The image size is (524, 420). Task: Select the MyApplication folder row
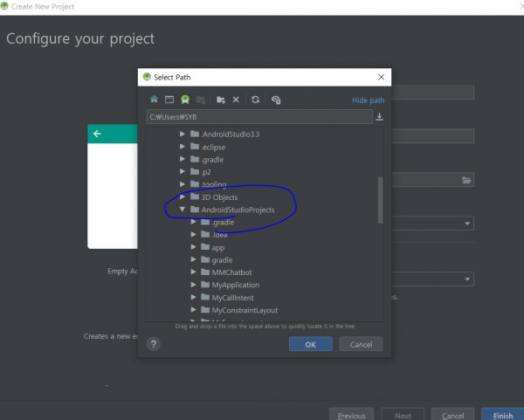[230, 285]
